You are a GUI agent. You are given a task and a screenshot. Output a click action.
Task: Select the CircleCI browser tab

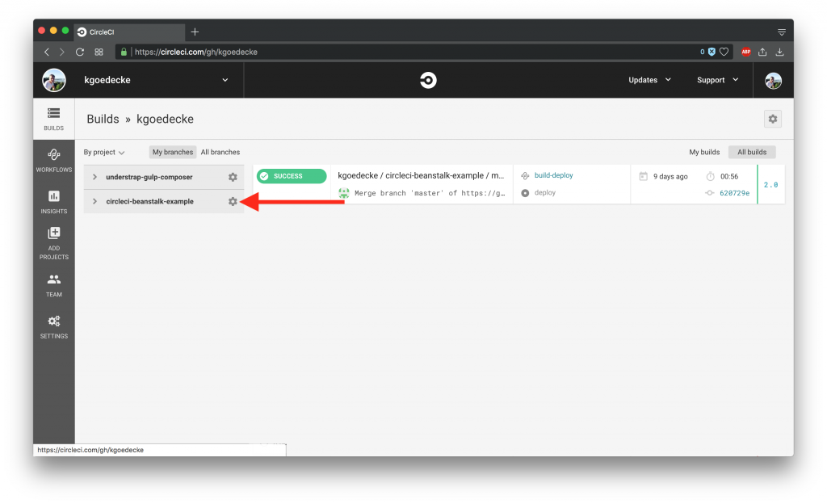coord(130,32)
